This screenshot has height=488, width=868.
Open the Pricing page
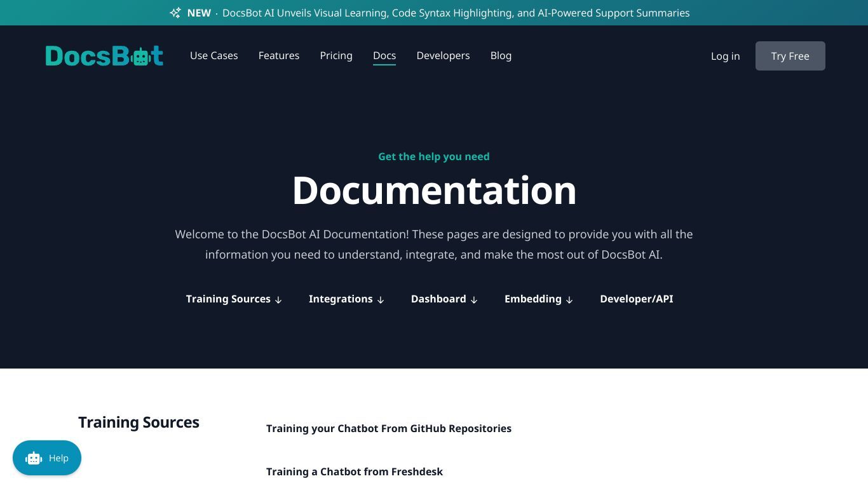336,55
